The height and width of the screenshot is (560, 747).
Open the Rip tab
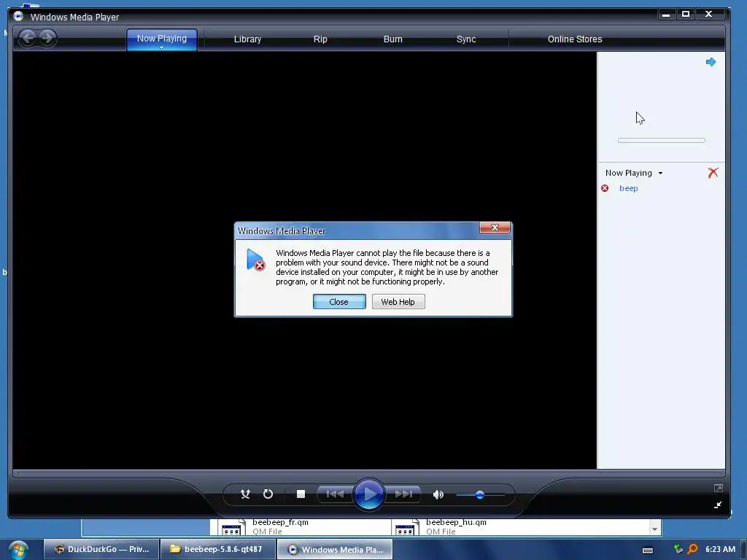(x=320, y=39)
